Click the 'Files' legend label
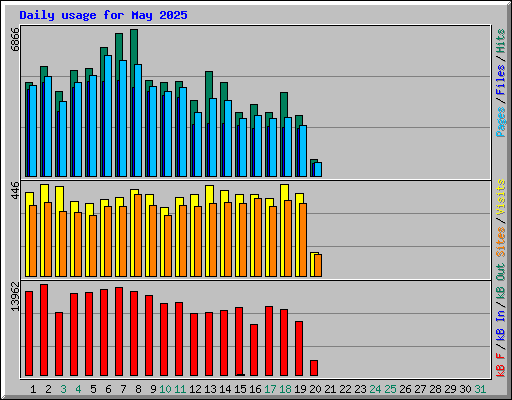This screenshot has width=512, height=400. tap(501, 80)
